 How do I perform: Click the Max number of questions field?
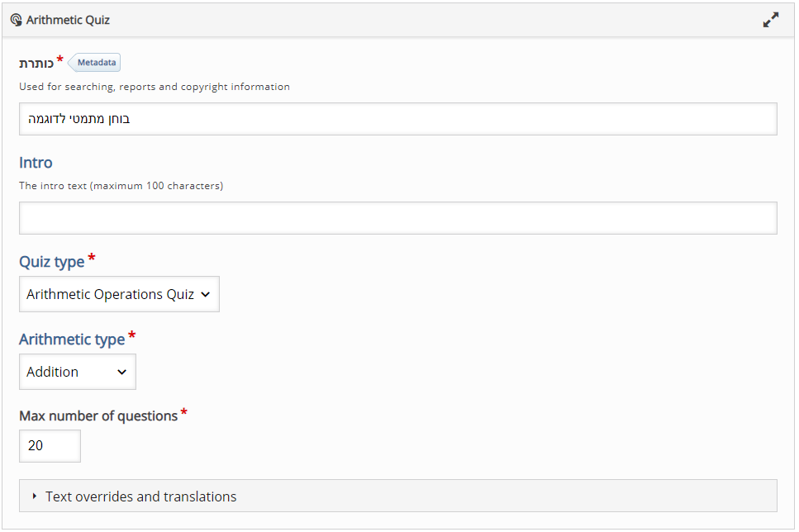click(x=50, y=446)
